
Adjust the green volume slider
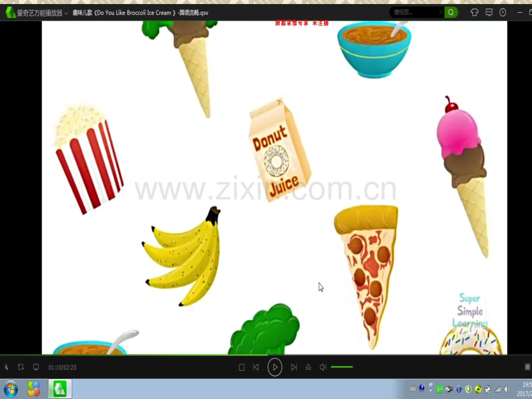pos(342,367)
